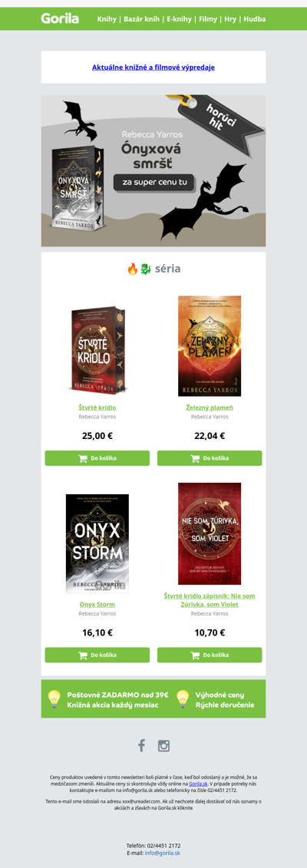Select Filmy in the header navigation
The height and width of the screenshot is (868, 307).
207,19
